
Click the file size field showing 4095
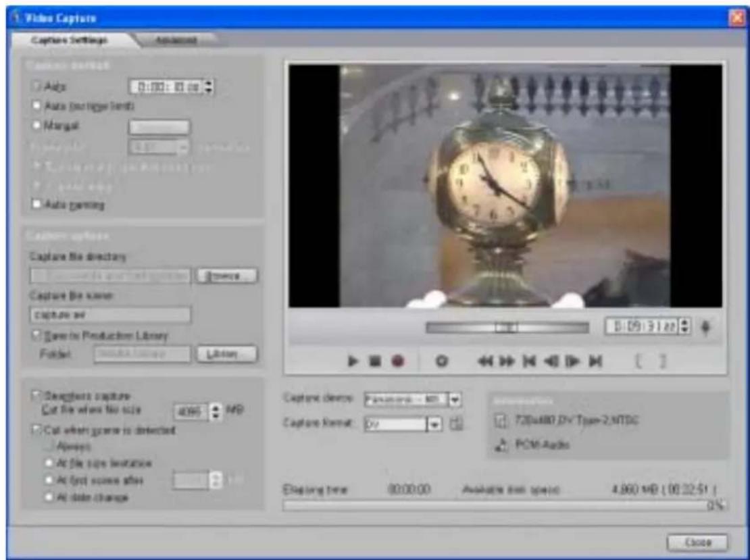pyautogui.click(x=191, y=412)
